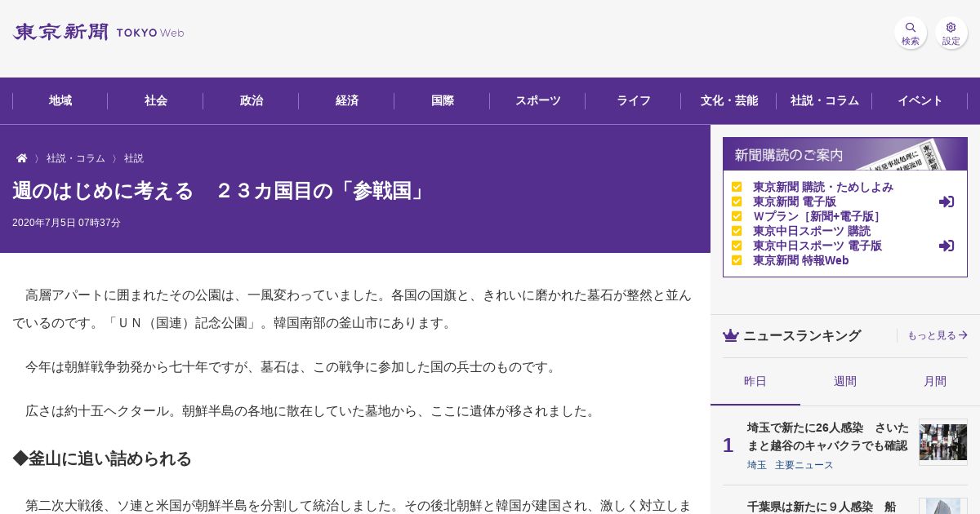Open the 国際 navigation menu

point(443,100)
